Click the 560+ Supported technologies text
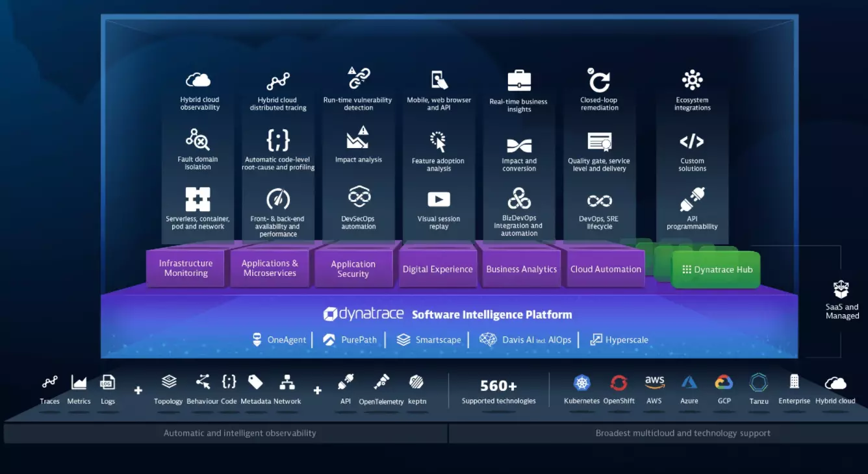 [499, 392]
